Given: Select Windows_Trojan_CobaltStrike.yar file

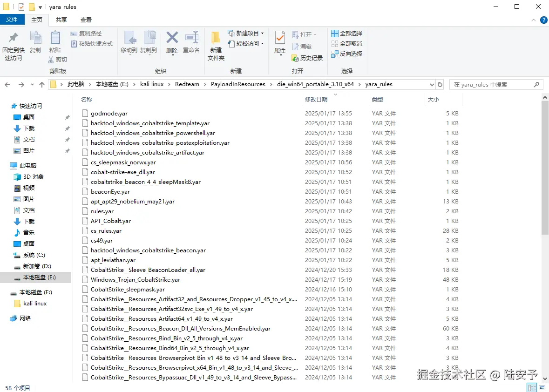Looking at the screenshot, I should pos(135,280).
